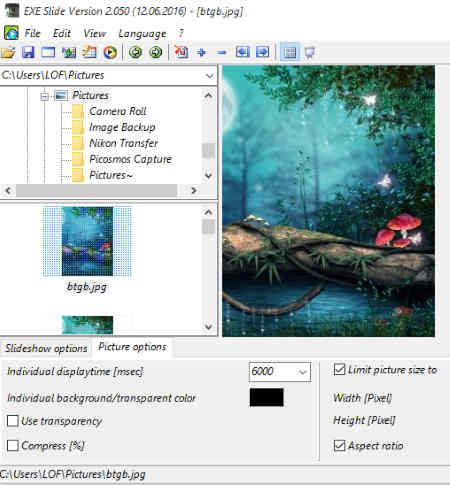This screenshot has width=450, height=485.
Task: Open the individual displaytime dropdown arrow
Action: click(303, 372)
